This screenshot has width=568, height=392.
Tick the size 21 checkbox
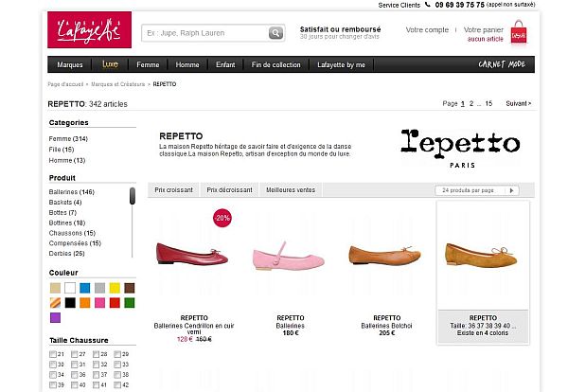point(52,354)
